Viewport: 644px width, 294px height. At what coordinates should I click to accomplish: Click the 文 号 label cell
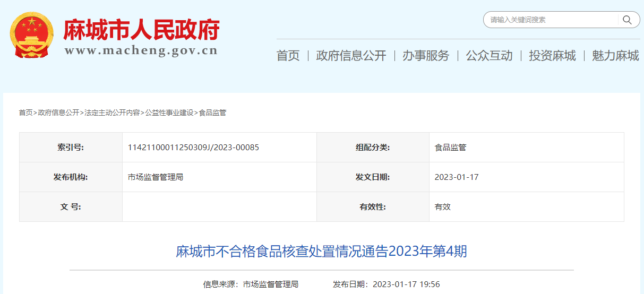(71, 206)
